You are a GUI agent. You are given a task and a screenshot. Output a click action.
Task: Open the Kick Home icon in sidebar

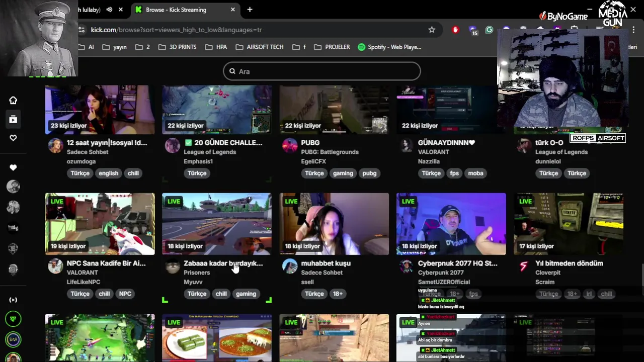tap(13, 100)
